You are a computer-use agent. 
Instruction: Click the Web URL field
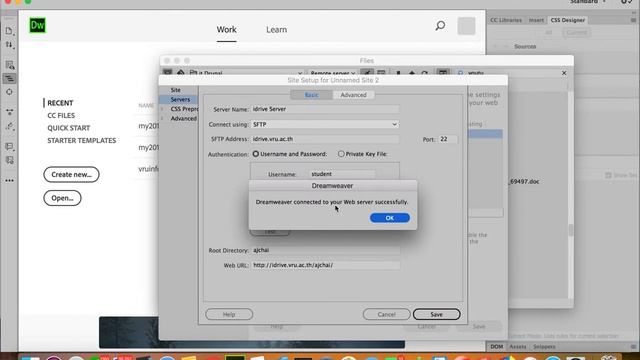(x=325, y=265)
